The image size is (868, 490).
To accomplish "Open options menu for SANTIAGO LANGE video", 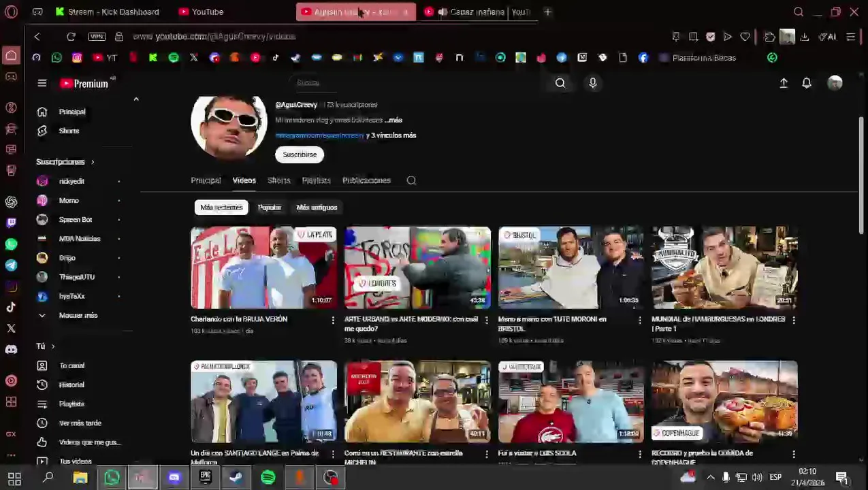I will [333, 454].
